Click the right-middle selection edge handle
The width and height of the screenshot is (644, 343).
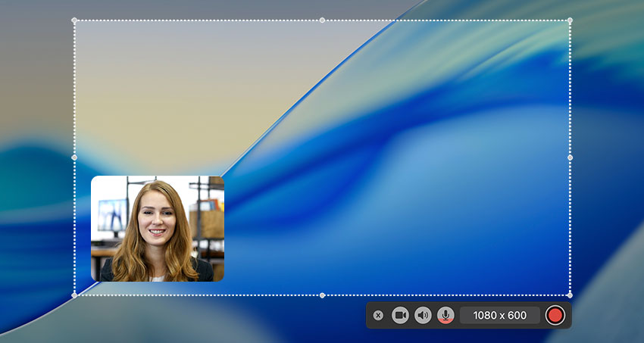pyautogui.click(x=570, y=157)
